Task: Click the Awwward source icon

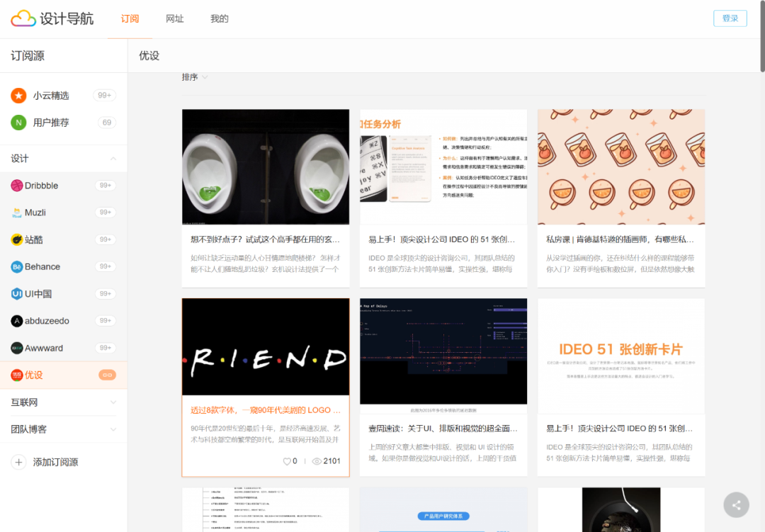Action: click(16, 348)
